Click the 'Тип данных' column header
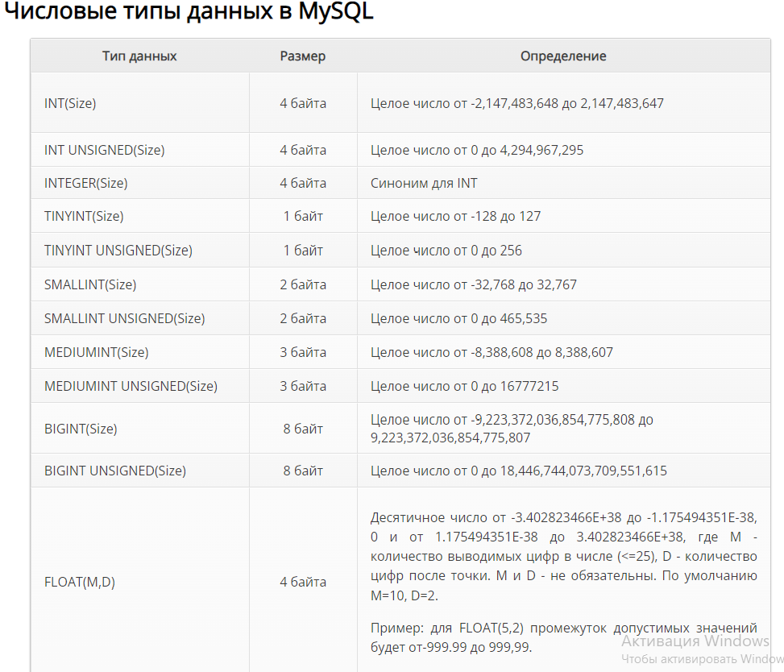This screenshot has height=672, width=784. [x=139, y=56]
